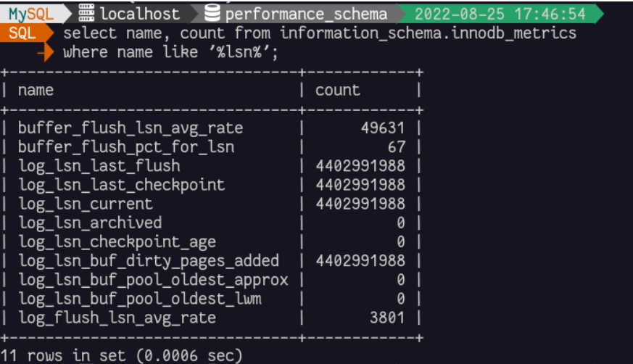Select the log_lsn_last_checkpoint row name
The height and width of the screenshot is (364, 633).
(121, 184)
